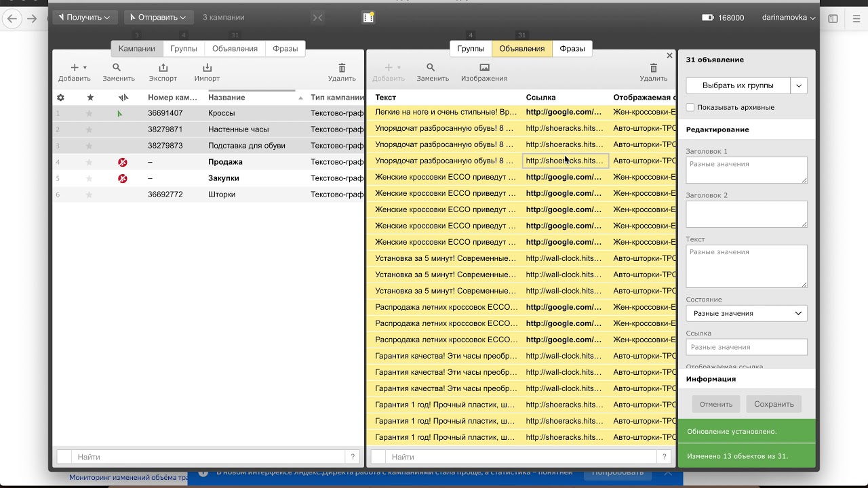Switch to left-panel Объявления tab

pos(235,49)
